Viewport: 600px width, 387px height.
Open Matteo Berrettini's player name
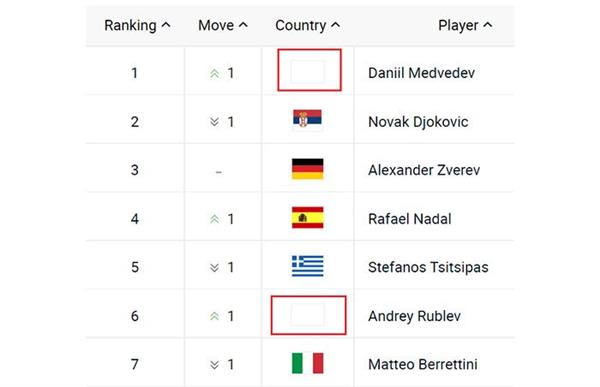pyautogui.click(x=422, y=364)
